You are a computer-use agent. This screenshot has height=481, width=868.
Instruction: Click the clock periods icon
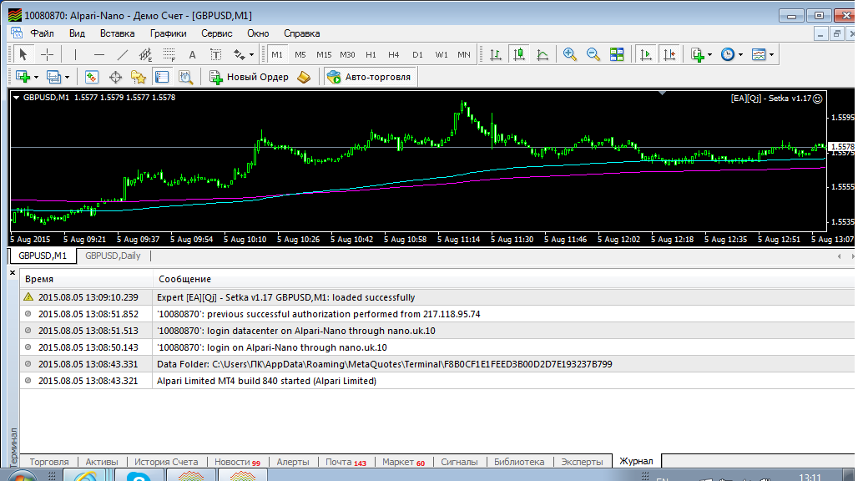click(x=728, y=54)
